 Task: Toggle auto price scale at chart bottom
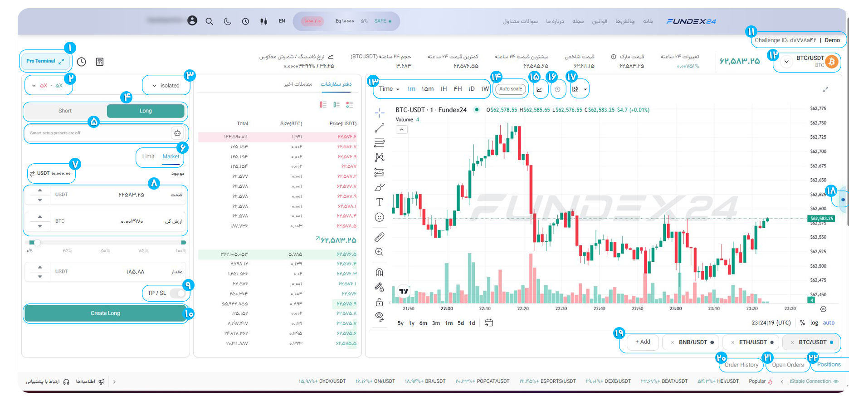(829, 323)
